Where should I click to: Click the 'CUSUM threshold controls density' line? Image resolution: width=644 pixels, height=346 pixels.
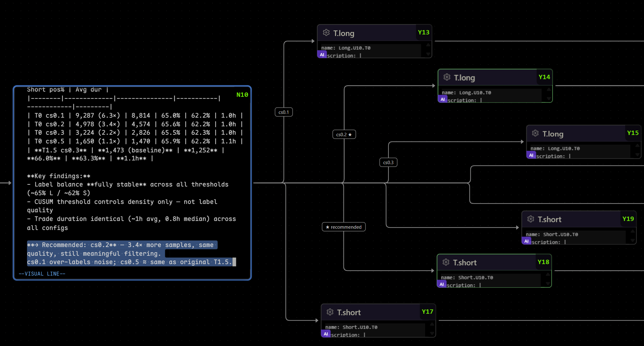tap(122, 206)
